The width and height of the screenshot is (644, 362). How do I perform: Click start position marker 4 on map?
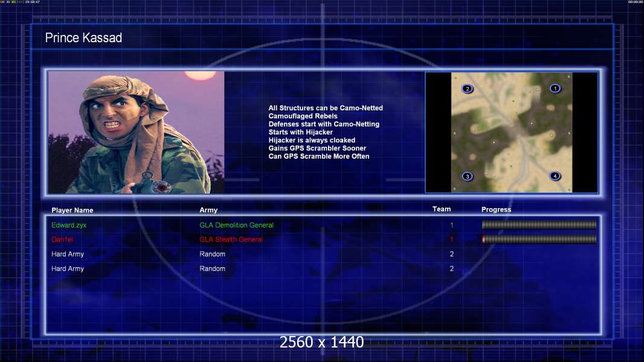555,176
